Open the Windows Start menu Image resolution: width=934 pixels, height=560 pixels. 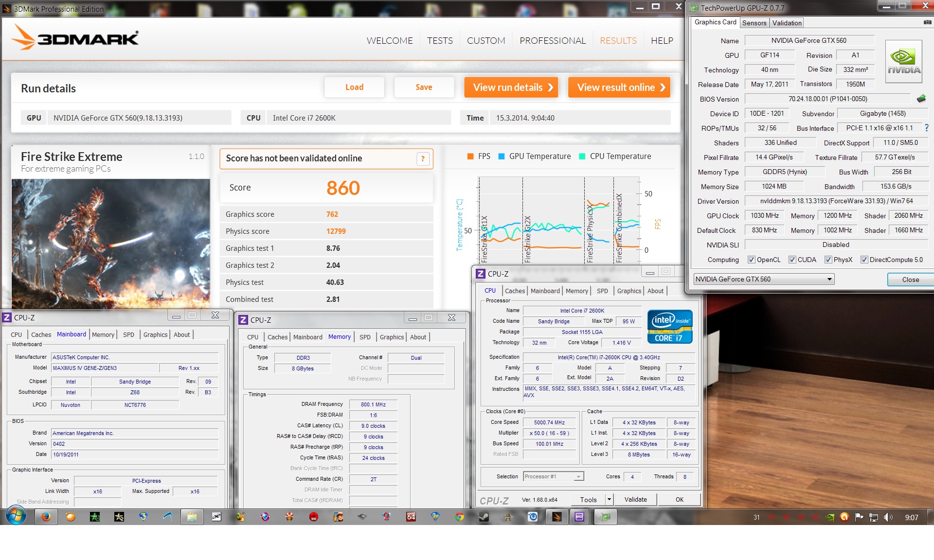coord(16,516)
